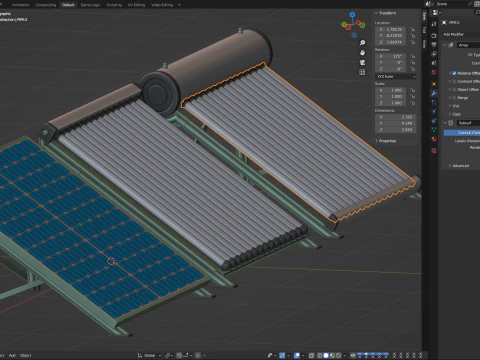Toggle lock on Location X
The image size is (480, 360).
pyautogui.click(x=413, y=29)
